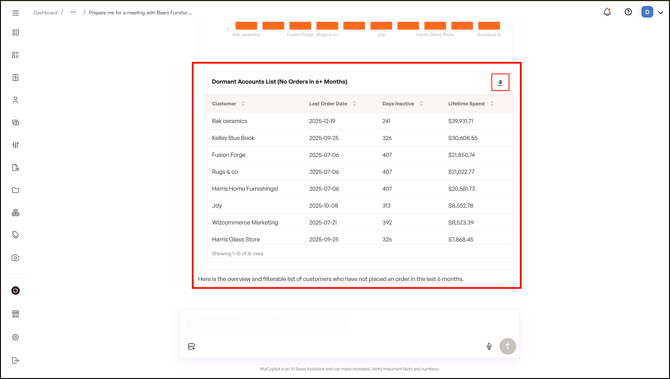Open the camera icon in sidebar

[x=15, y=258]
